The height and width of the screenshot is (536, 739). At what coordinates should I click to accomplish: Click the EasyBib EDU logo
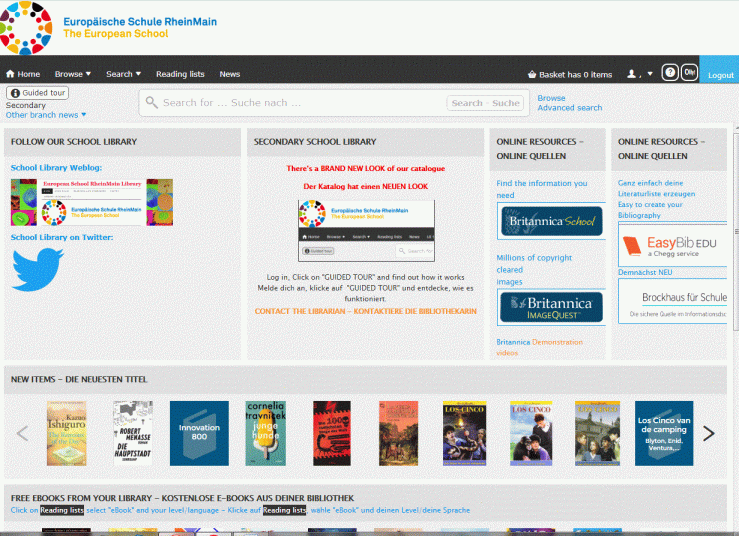pos(674,245)
